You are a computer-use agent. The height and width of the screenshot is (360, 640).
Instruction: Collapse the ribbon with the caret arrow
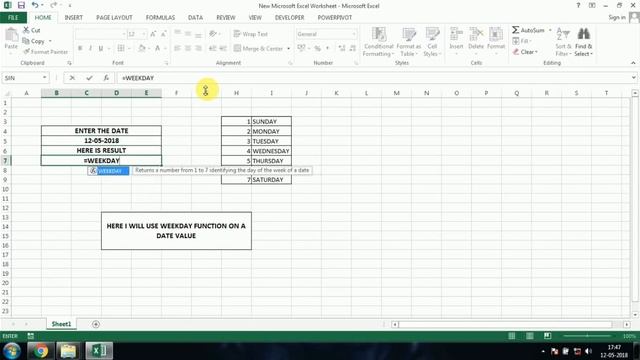pyautogui.click(x=633, y=63)
